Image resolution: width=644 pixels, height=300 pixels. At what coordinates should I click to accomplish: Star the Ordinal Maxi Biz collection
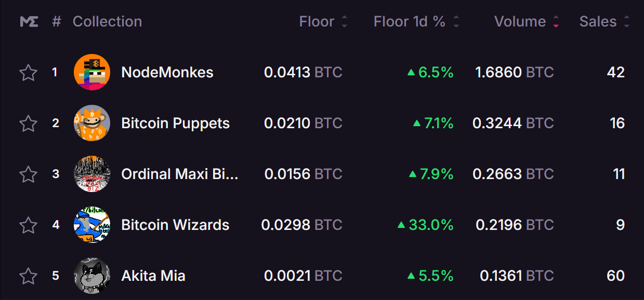(28, 174)
